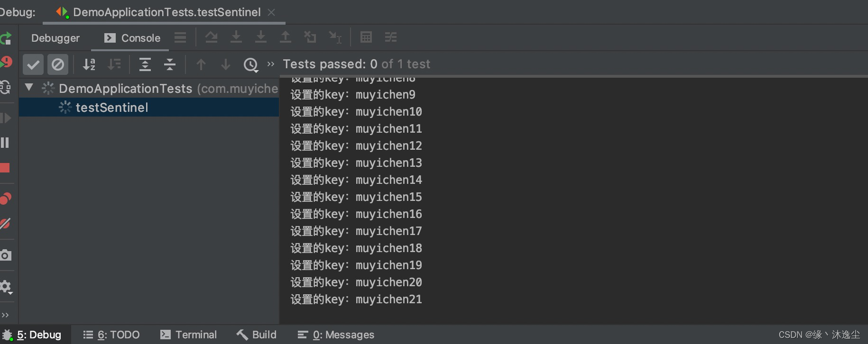Open the Evaluate Expression calculator icon
This screenshot has width=868, height=344.
pos(366,37)
